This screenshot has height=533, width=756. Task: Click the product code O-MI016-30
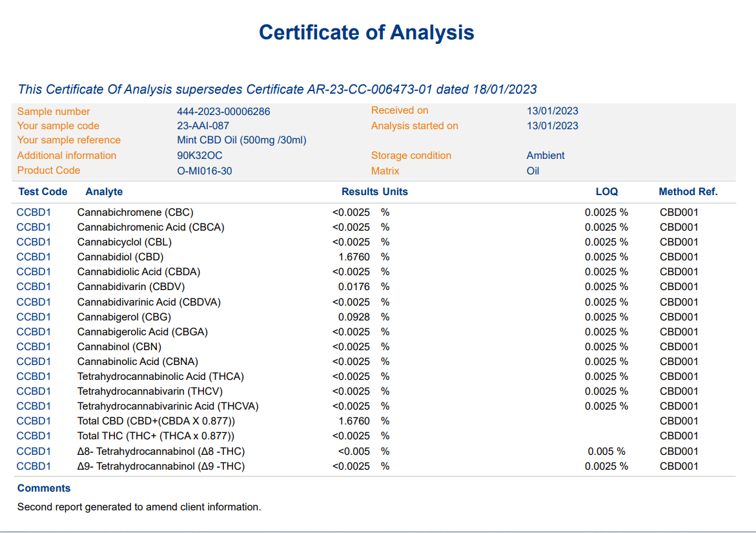click(x=205, y=171)
